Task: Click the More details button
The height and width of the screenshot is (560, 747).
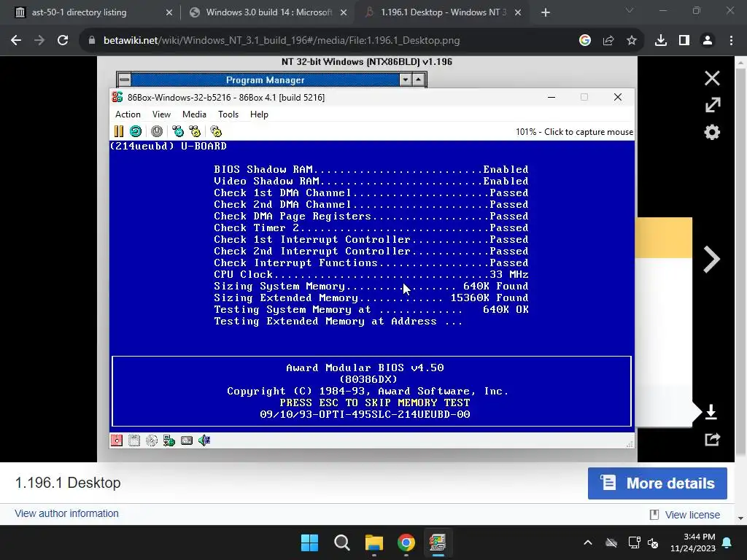Action: pos(657,483)
